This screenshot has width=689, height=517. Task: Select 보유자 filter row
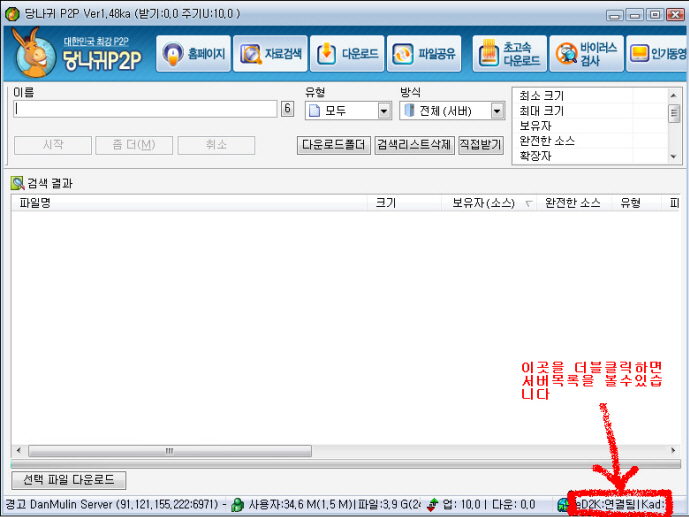590,126
